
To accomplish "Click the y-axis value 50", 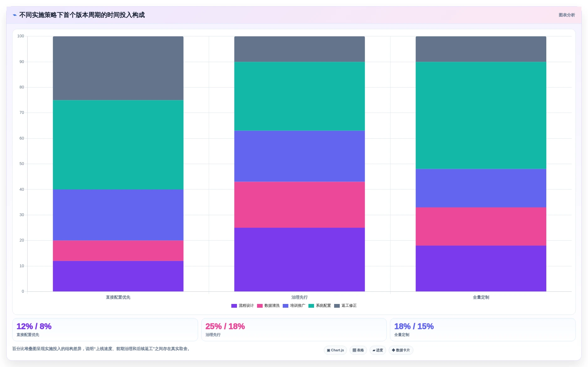I will pyautogui.click(x=22, y=164).
